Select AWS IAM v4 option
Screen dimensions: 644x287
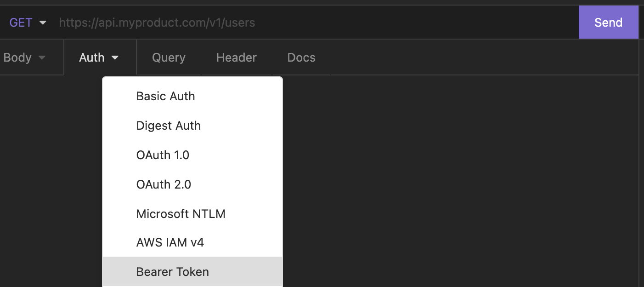pos(170,242)
